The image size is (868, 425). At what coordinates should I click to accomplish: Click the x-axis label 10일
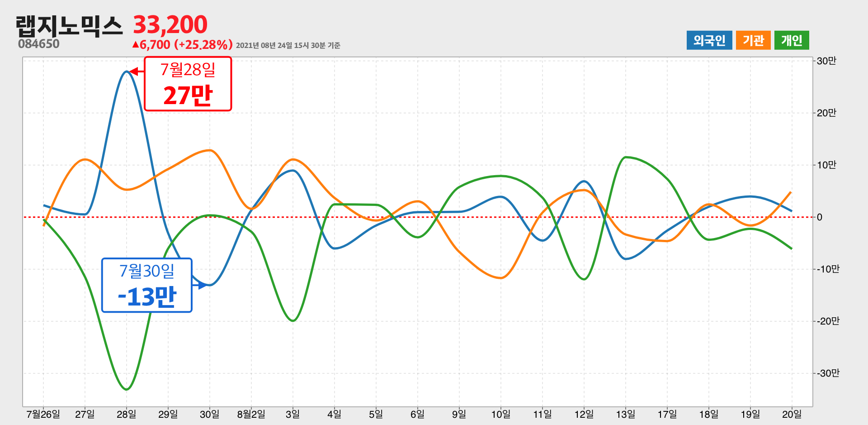501,414
